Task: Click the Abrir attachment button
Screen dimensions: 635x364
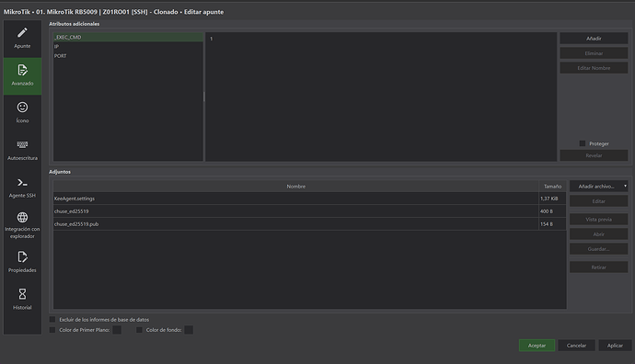Action: point(598,234)
